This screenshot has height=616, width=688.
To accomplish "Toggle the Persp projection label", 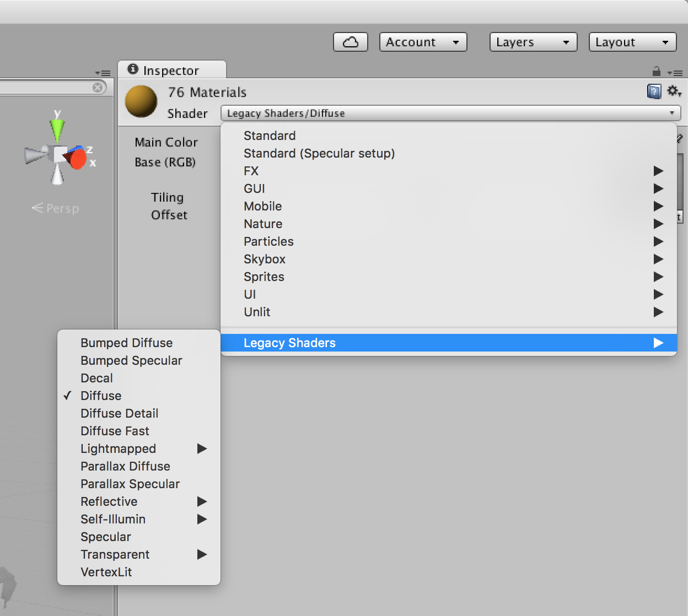I will tap(56, 208).
